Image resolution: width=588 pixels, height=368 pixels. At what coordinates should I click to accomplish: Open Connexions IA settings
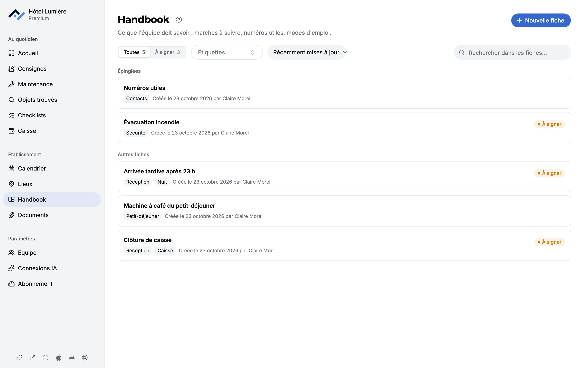coord(52,268)
